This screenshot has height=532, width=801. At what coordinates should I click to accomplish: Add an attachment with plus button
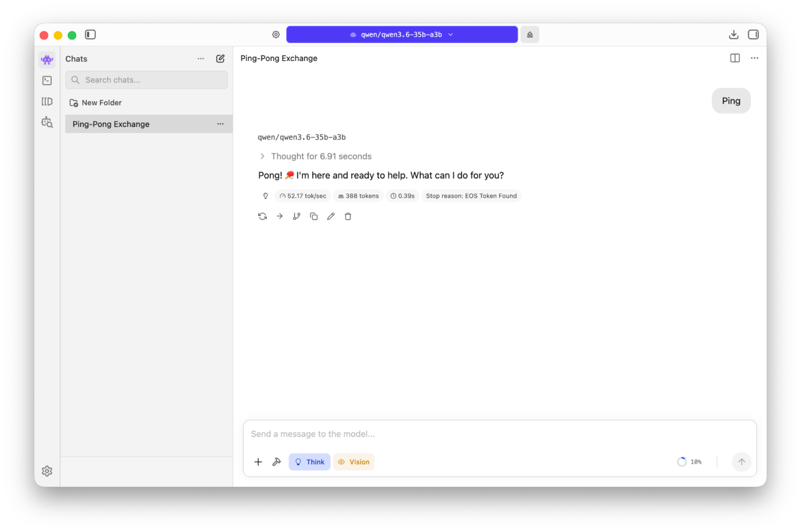[x=258, y=462]
